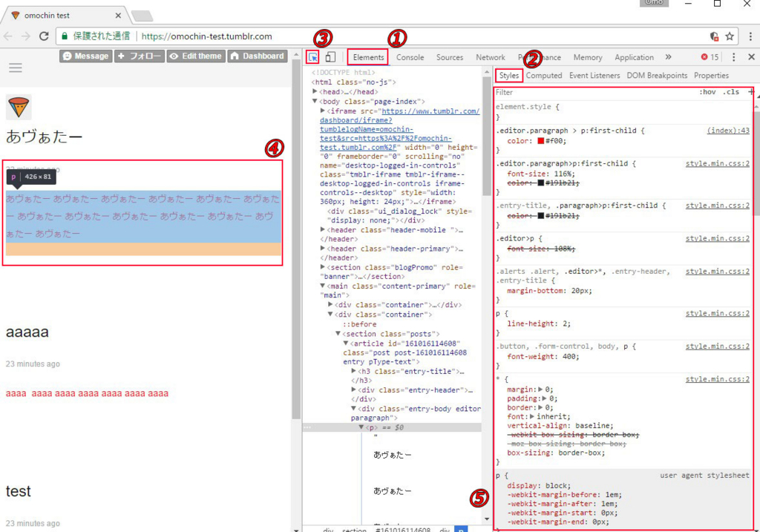This screenshot has height=532, width=760.
Task: Expand the header-mobile node
Action: pyautogui.click(x=323, y=230)
